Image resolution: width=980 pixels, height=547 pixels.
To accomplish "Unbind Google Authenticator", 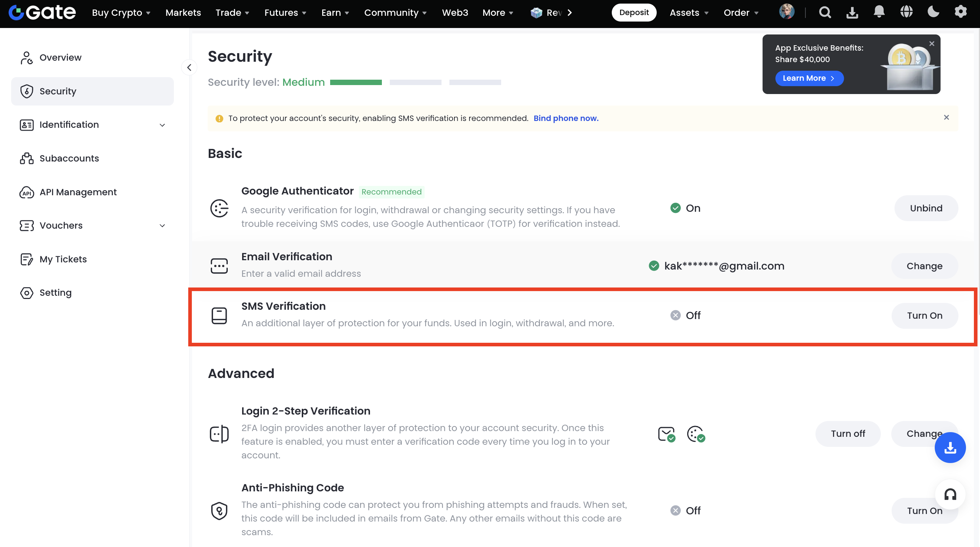I will coord(926,208).
